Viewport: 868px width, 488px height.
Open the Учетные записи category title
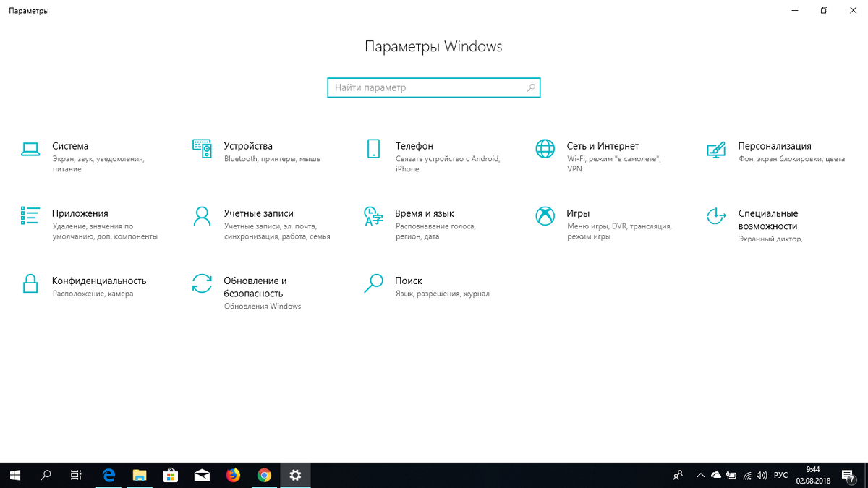point(259,213)
